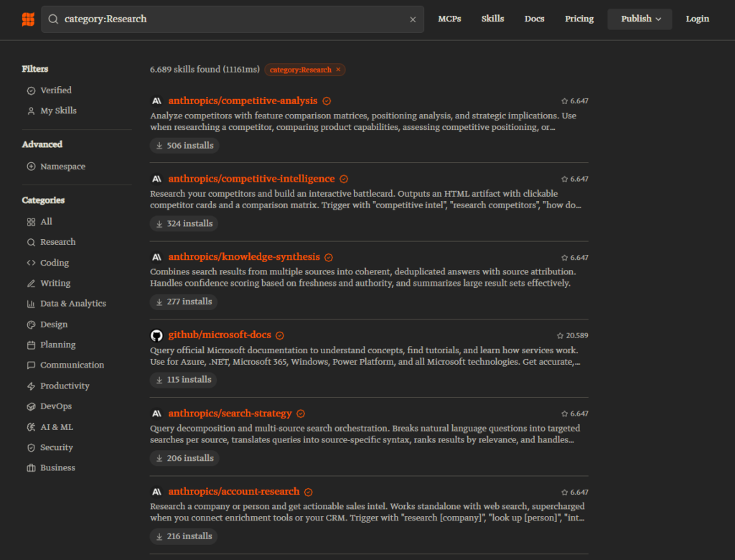This screenshot has height=560, width=735.
Task: Select the Business category
Action: pyautogui.click(x=51, y=467)
